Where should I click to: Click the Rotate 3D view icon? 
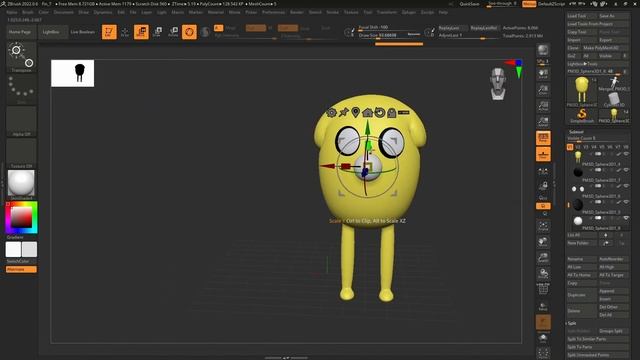click(x=543, y=274)
